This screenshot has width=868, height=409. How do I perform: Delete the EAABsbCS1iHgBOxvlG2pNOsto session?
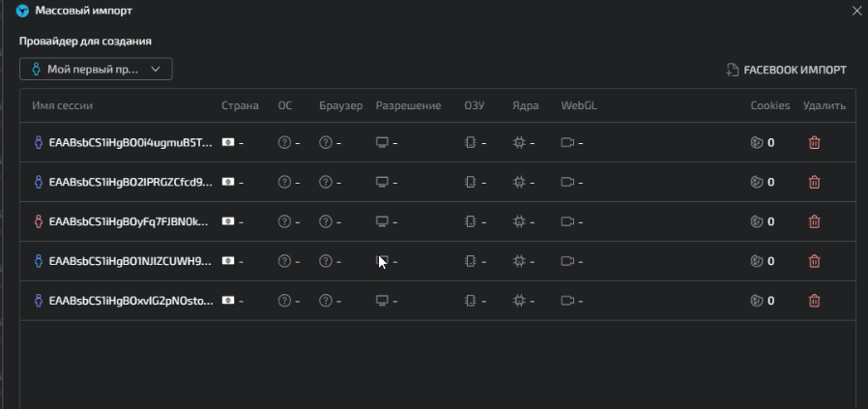(814, 301)
